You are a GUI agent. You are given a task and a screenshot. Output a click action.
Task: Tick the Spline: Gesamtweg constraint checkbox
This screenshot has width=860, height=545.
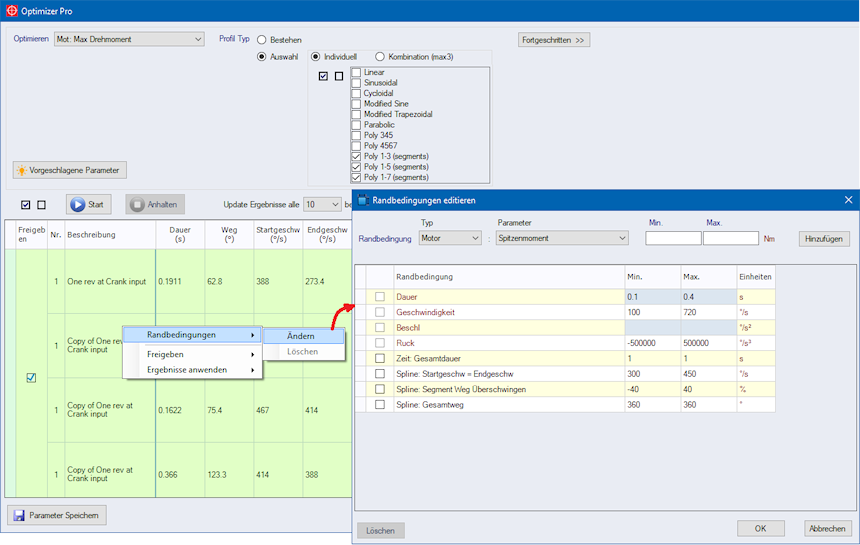coord(379,404)
